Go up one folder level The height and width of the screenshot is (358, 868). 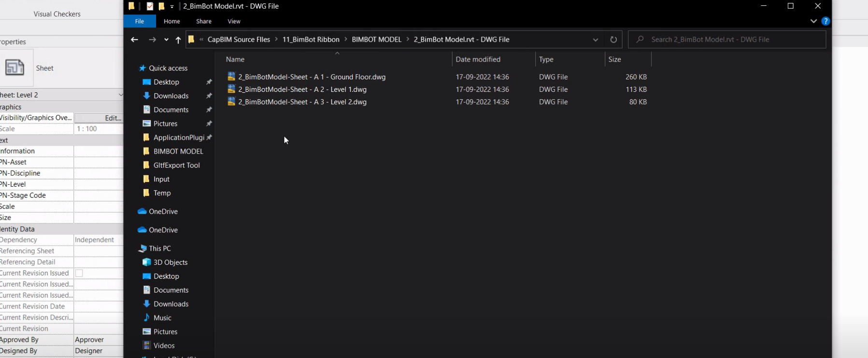tap(178, 40)
